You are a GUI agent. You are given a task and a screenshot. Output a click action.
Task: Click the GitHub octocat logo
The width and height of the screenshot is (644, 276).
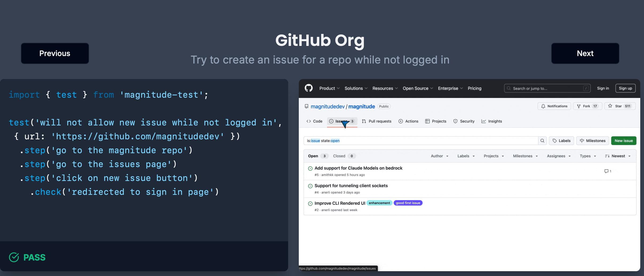point(309,88)
